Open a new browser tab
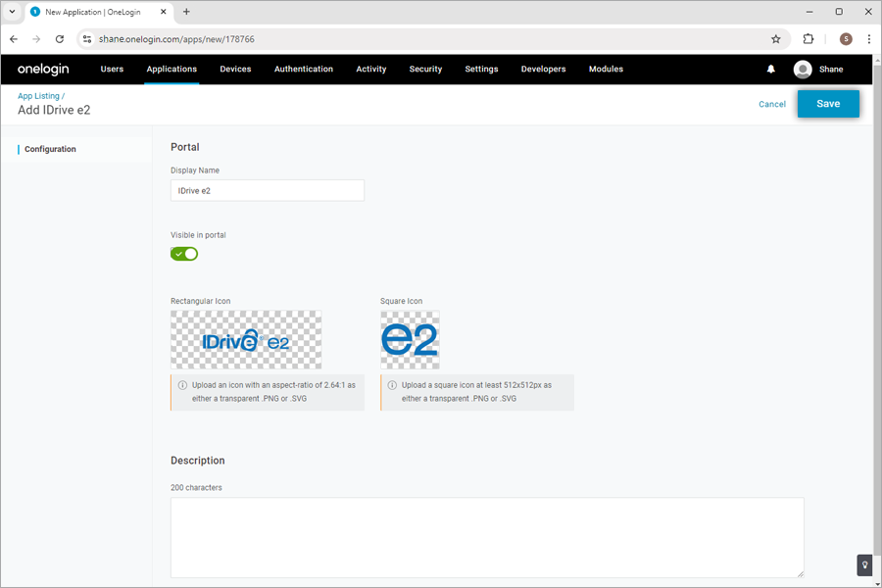 pos(186,12)
